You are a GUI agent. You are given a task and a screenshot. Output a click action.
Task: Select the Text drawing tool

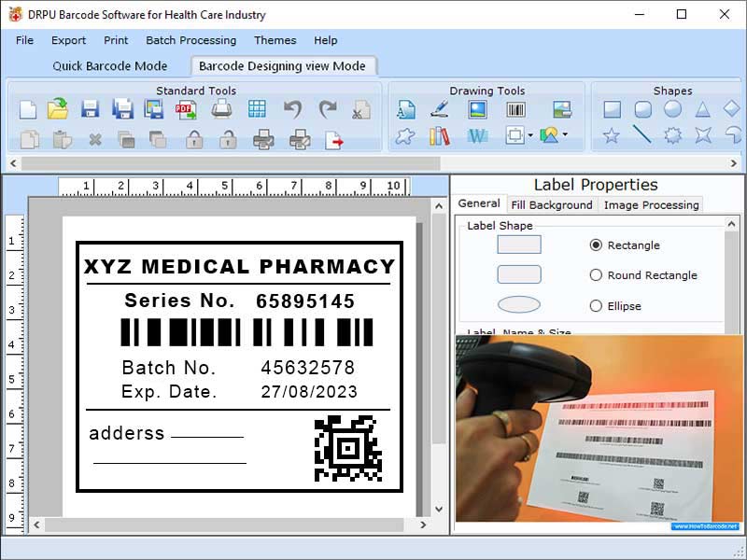(x=405, y=108)
